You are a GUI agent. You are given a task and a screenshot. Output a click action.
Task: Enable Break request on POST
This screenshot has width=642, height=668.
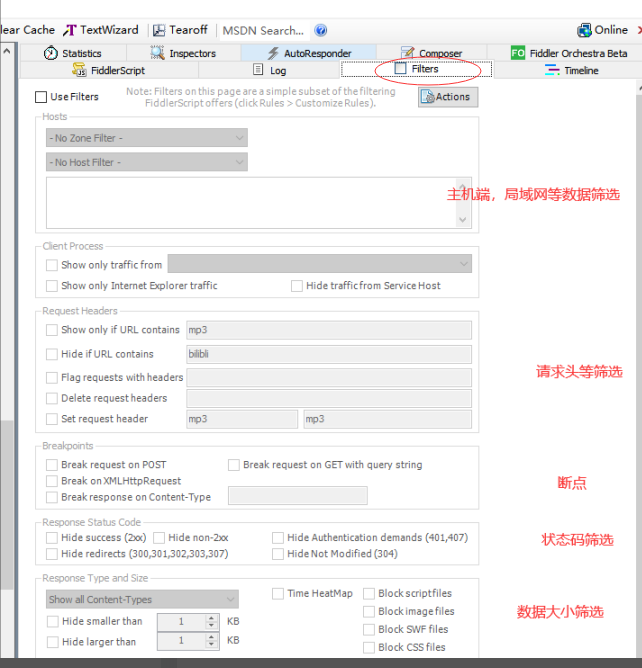[x=52, y=465]
